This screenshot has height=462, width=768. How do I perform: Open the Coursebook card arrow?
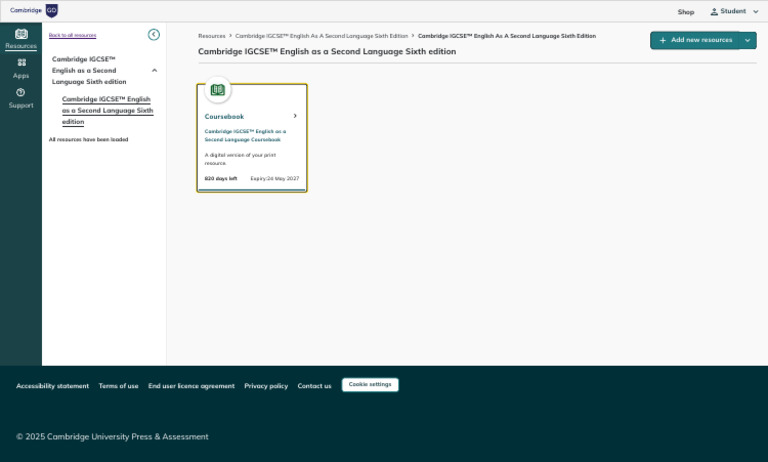coord(295,116)
